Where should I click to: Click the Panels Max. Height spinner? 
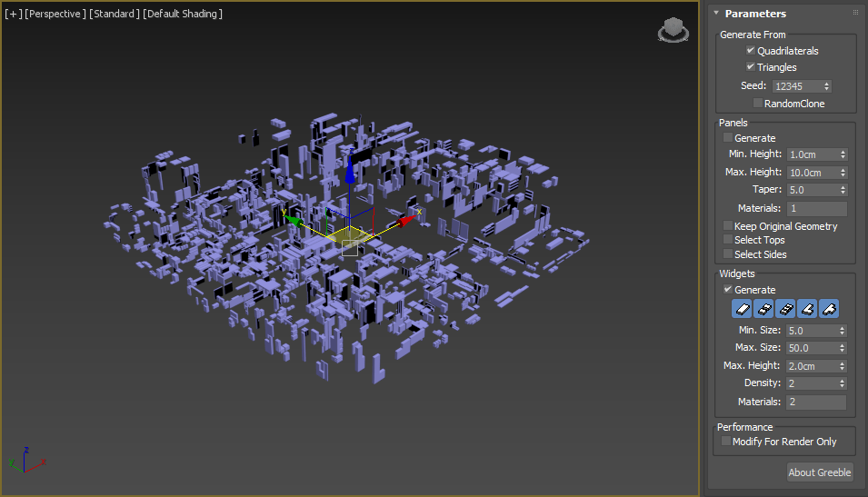[843, 173]
